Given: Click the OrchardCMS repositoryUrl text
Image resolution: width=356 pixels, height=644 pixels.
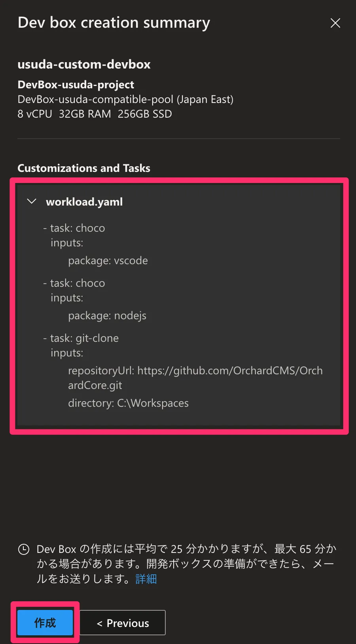Looking at the screenshot, I should tap(195, 371).
